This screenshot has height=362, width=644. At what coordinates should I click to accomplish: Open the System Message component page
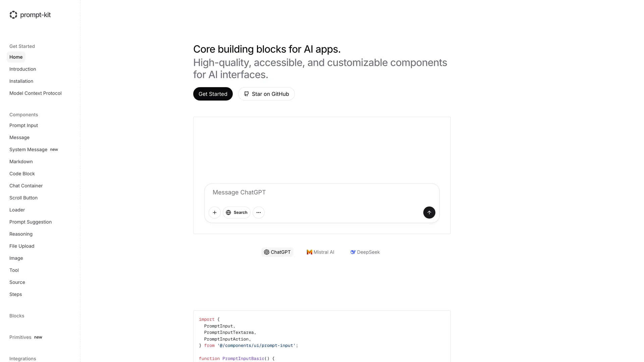pos(28,149)
